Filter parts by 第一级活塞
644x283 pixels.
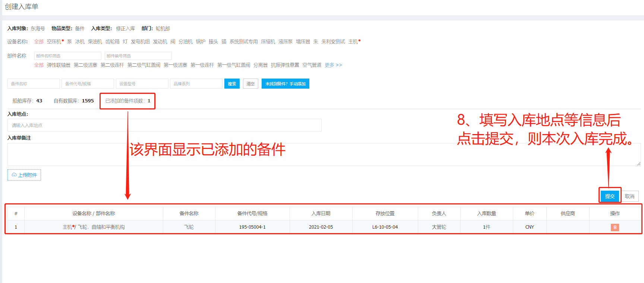[x=175, y=65]
